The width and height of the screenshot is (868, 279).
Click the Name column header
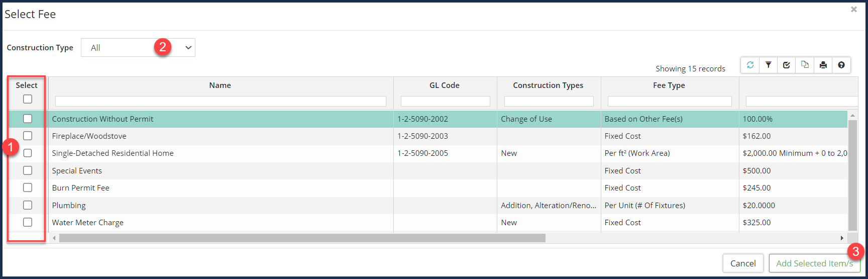(x=220, y=85)
